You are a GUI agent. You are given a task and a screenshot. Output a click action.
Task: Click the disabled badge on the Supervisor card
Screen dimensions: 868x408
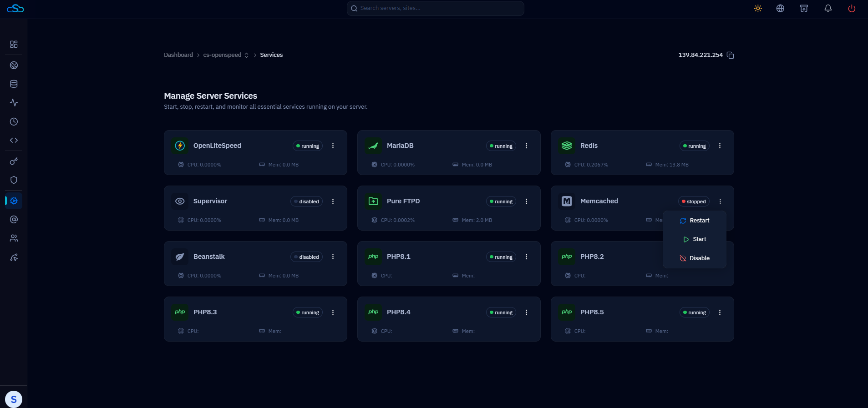pyautogui.click(x=306, y=201)
